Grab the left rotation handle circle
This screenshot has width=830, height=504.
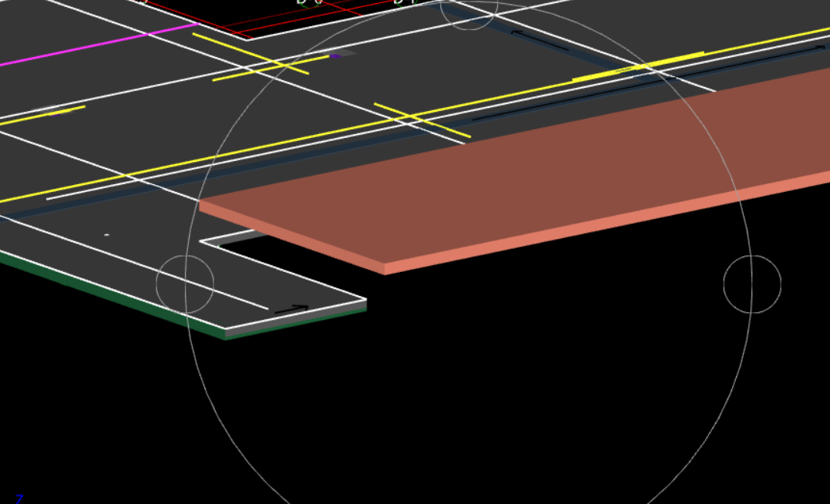pyautogui.click(x=185, y=284)
